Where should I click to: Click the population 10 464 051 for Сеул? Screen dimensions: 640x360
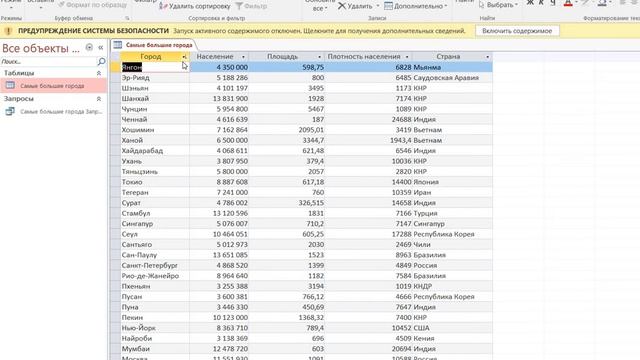[219, 234]
